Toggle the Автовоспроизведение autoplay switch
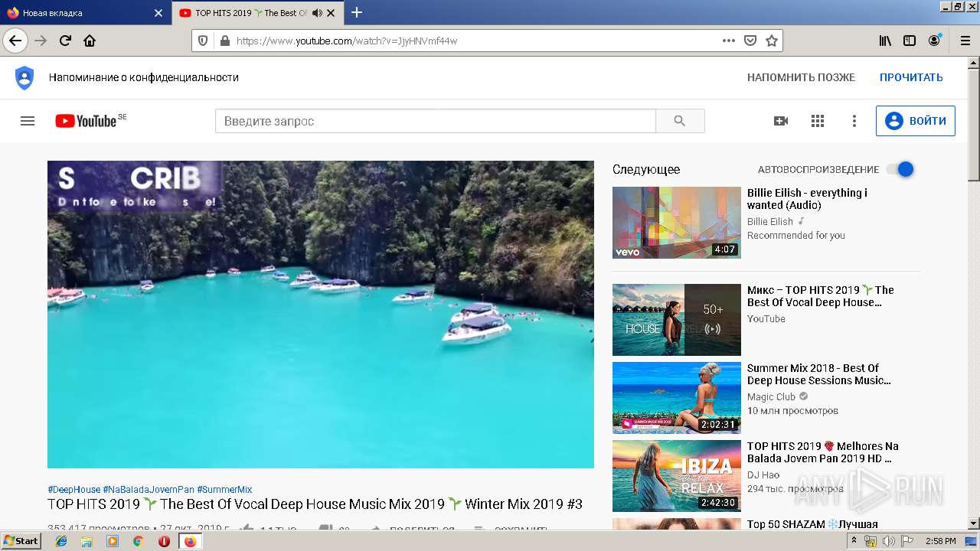980x551 pixels. click(900, 169)
